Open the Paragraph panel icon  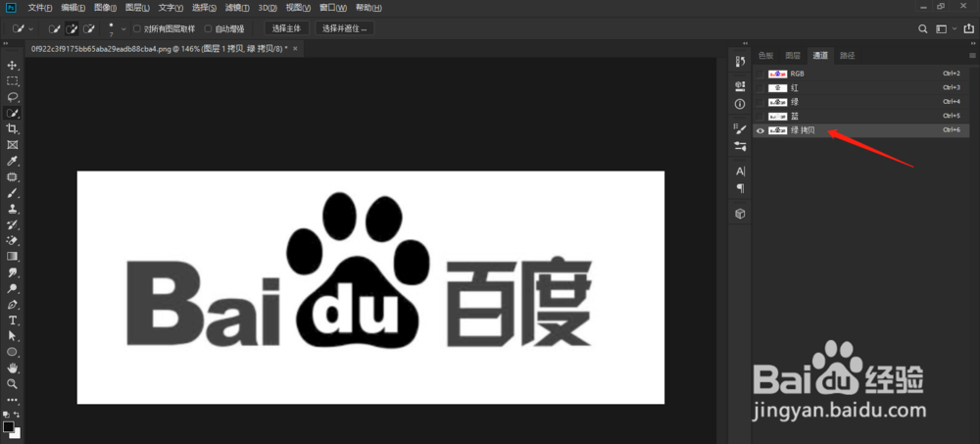click(x=740, y=188)
